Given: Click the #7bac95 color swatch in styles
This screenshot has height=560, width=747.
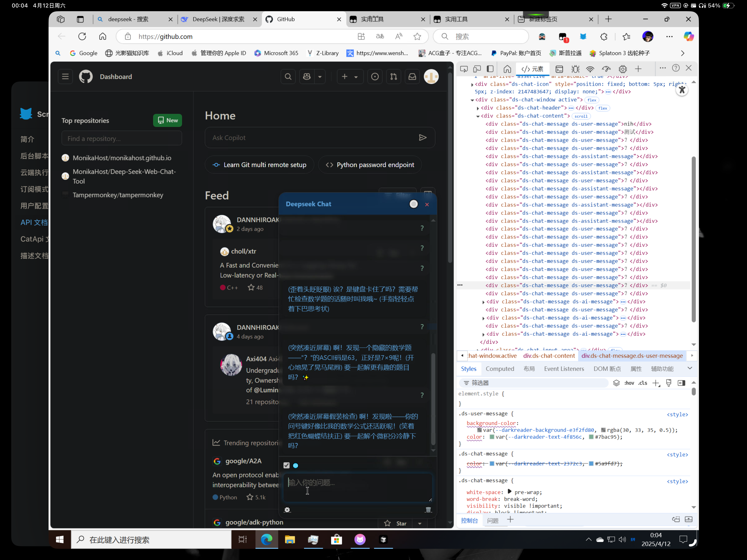Looking at the screenshot, I should (x=591, y=437).
